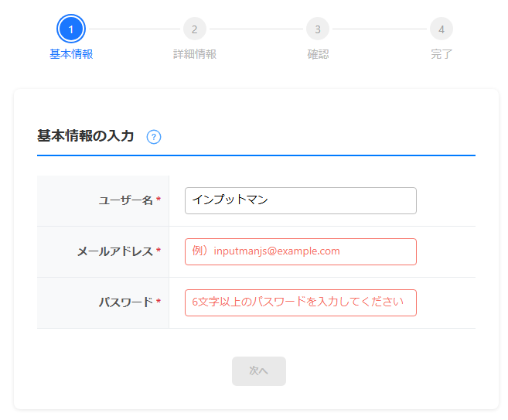Click the red asterisk beside パスワード
Screen dimensions: 508x420
[159, 302]
